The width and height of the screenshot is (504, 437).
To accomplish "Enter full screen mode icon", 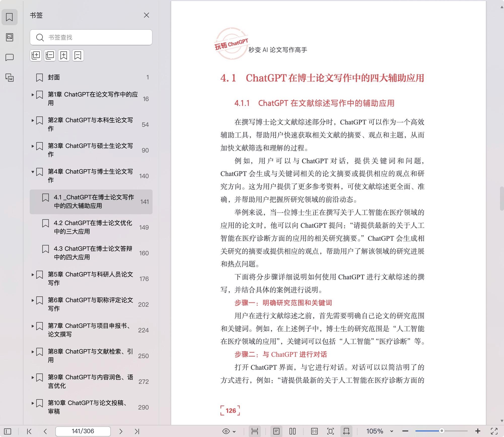I will click(x=494, y=431).
